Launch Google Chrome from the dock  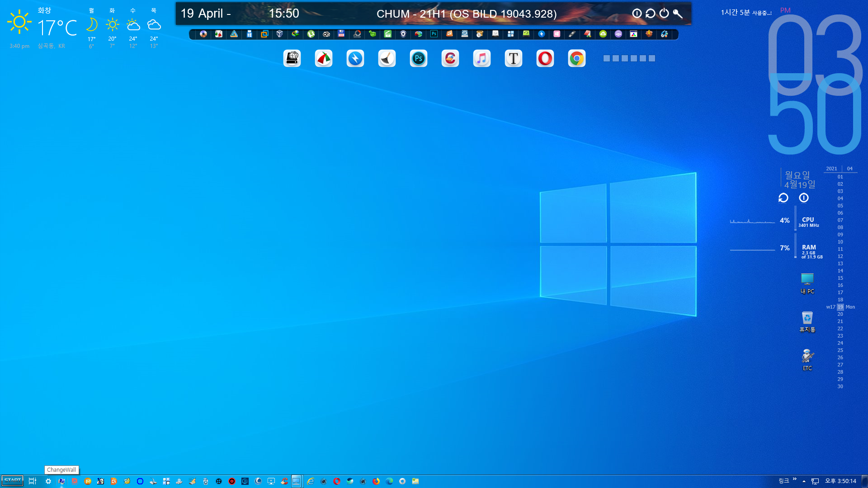click(577, 58)
